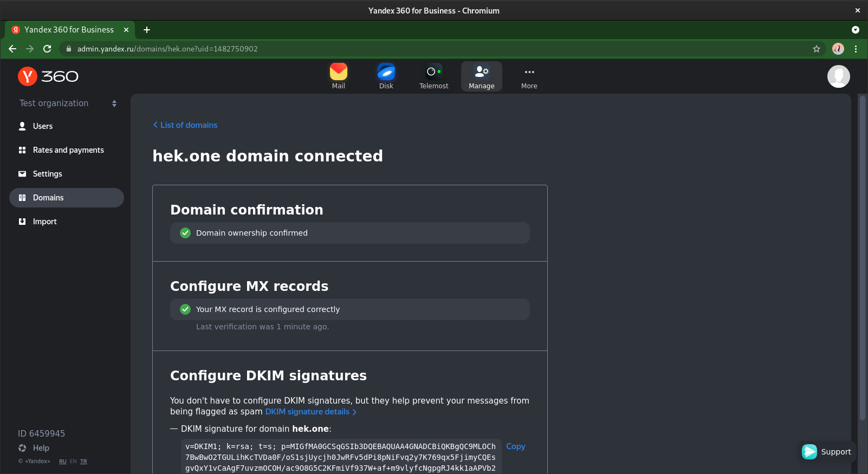Select the Manage section icon
Screen dimensions: 868x474
(x=482, y=76)
